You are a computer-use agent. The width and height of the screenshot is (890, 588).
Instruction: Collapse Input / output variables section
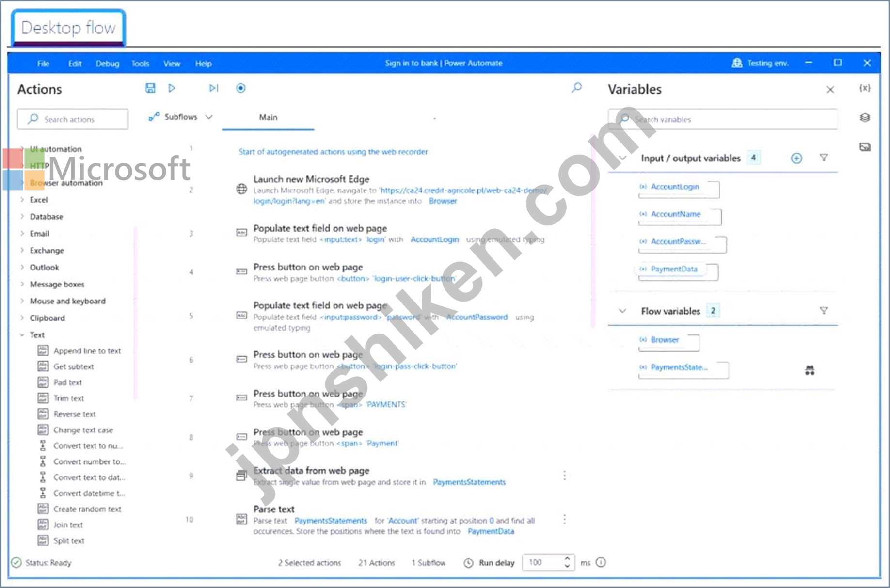pyautogui.click(x=623, y=158)
